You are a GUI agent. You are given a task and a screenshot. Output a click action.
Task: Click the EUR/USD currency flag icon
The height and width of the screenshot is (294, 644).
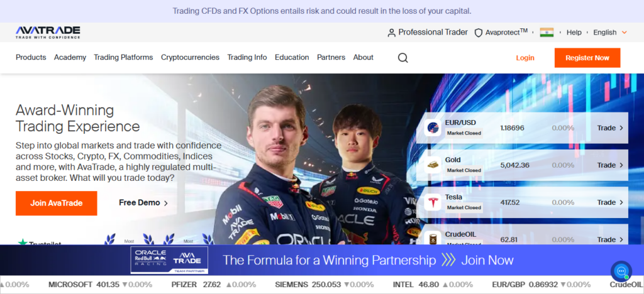[x=433, y=128]
